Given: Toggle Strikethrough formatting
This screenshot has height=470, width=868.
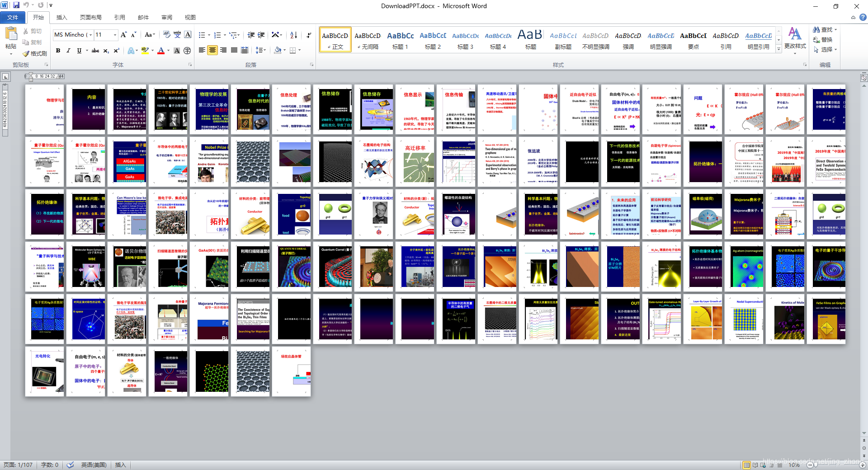Looking at the screenshot, I should click(x=95, y=51).
